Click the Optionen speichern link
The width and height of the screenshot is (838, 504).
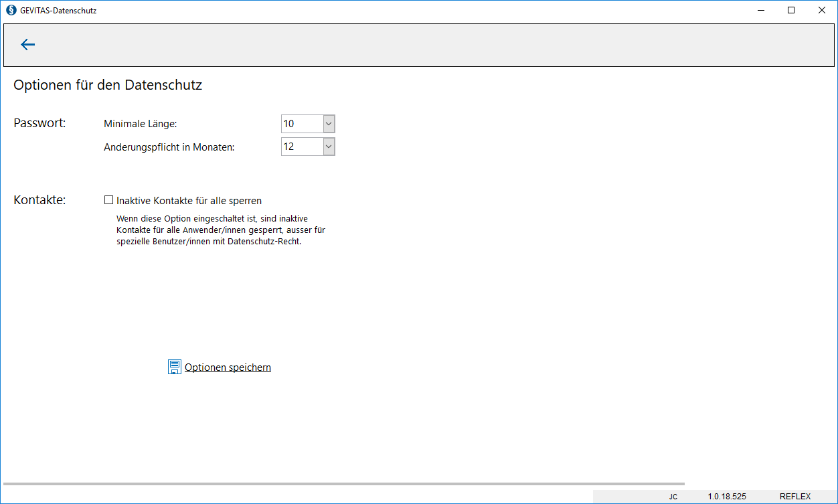point(228,367)
